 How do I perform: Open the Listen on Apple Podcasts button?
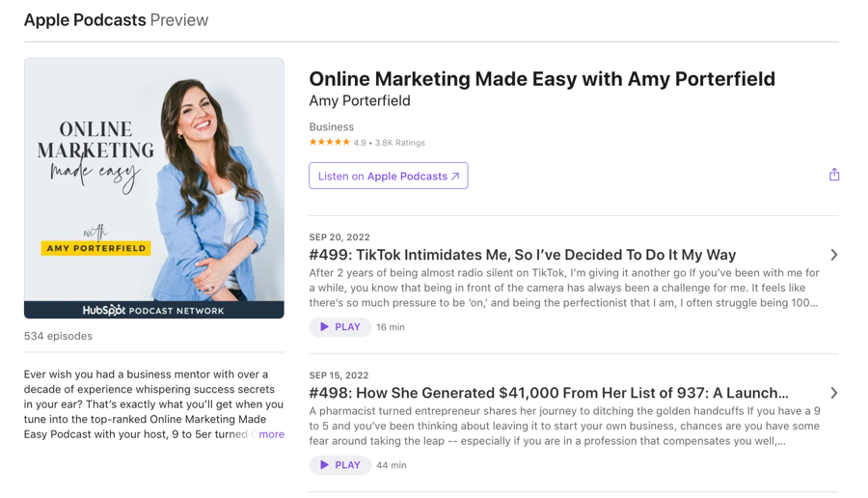(388, 176)
